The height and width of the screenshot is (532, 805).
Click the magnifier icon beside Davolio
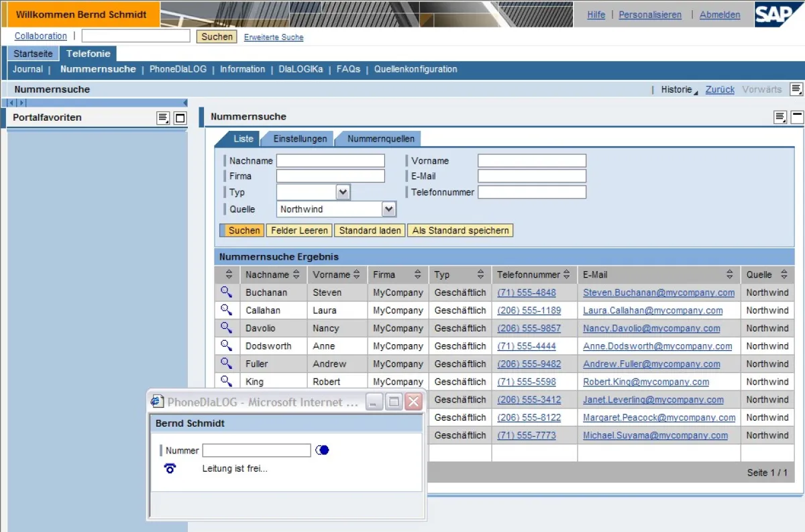coord(226,327)
